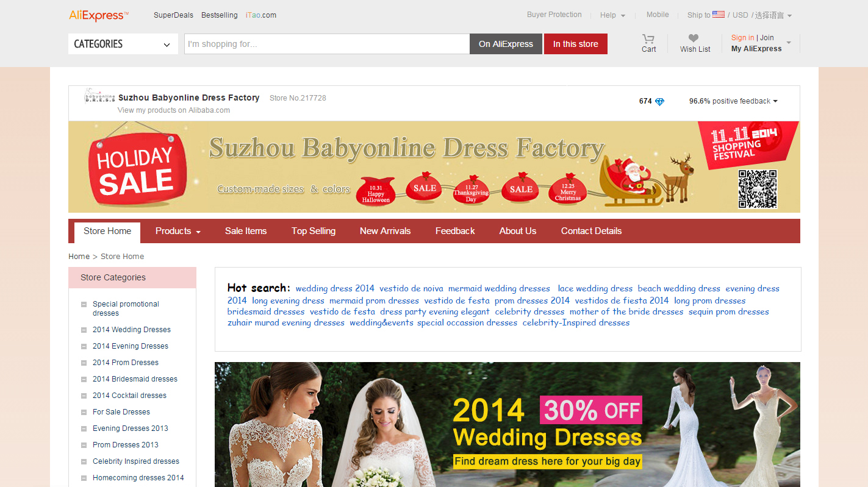Open the shopping Cart icon

point(648,38)
